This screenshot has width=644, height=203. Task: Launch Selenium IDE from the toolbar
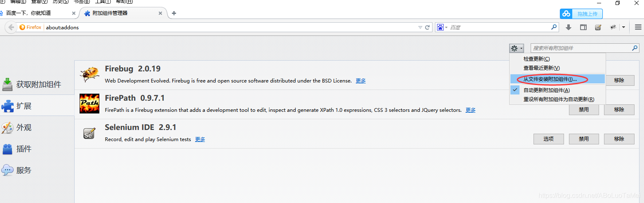(598, 27)
